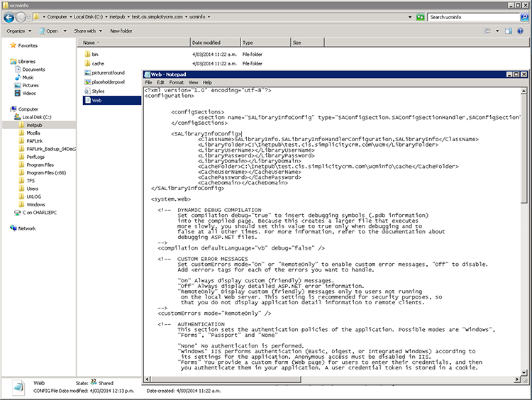
Task: Open the cache folder
Action: pos(98,63)
